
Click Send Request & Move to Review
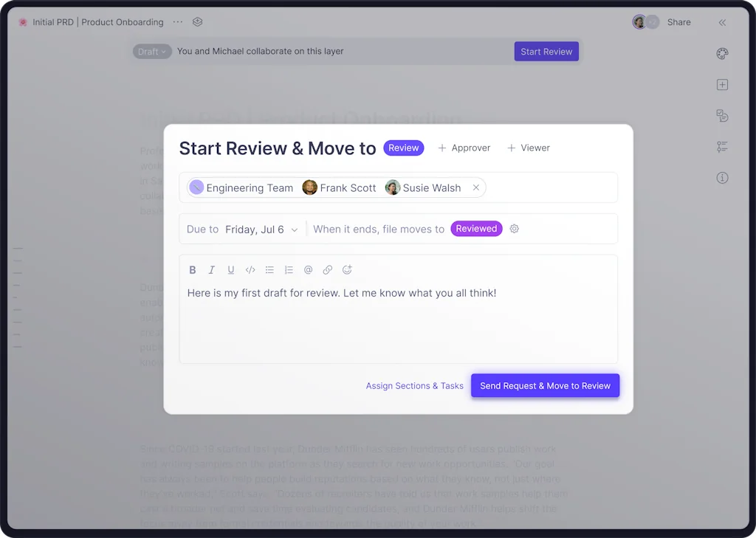[545, 386]
